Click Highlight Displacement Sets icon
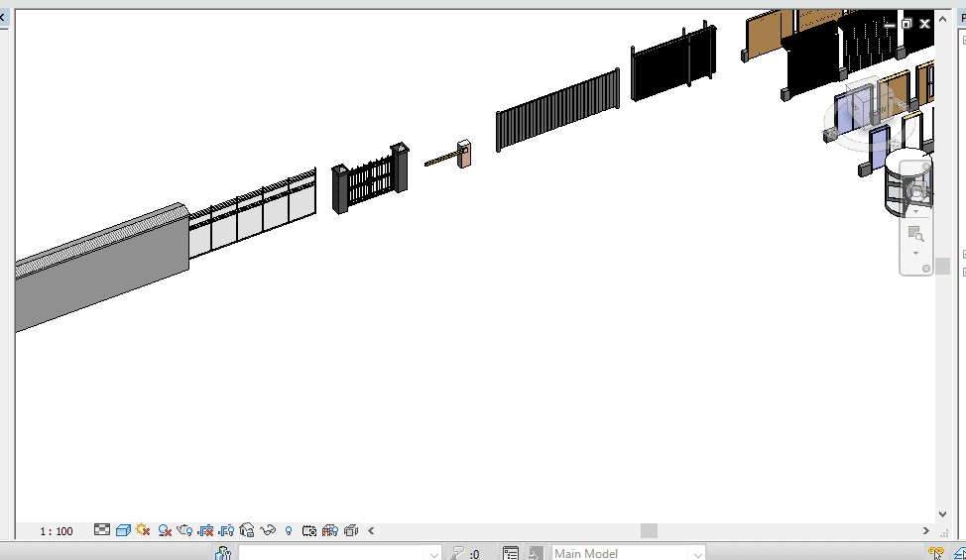The width and height of the screenshot is (966, 560). pos(350,530)
